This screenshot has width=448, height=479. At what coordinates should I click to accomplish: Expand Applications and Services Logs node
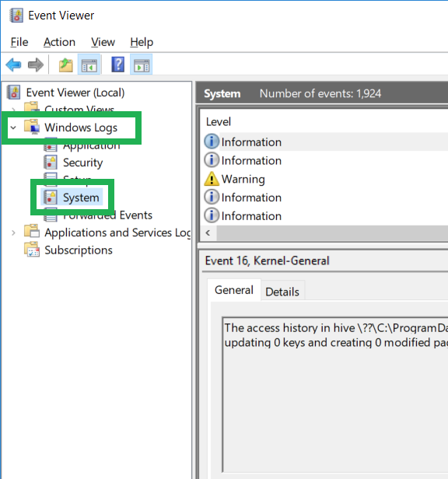point(13,233)
